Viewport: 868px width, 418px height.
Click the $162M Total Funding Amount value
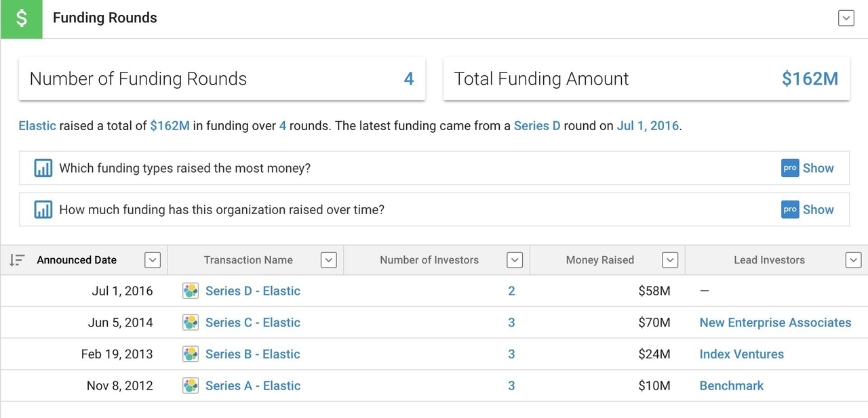[x=810, y=79]
